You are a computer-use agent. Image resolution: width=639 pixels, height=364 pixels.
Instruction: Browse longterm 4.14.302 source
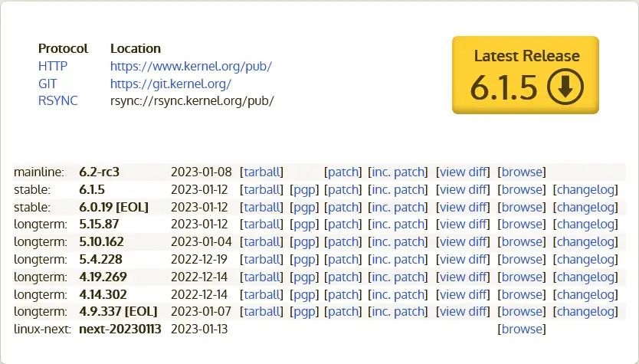(522, 294)
